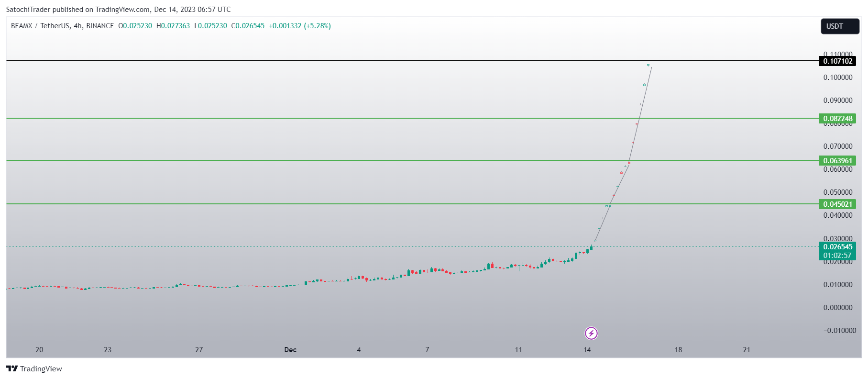The height and width of the screenshot is (379, 868).
Task: Click the 18 date on time axis
Action: pyautogui.click(x=678, y=350)
